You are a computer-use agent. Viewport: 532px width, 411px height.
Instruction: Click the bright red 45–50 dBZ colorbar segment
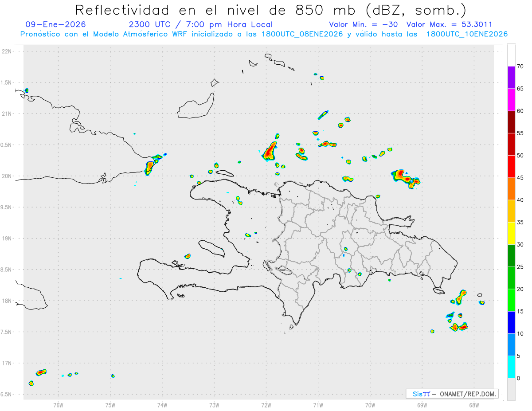tap(511, 167)
